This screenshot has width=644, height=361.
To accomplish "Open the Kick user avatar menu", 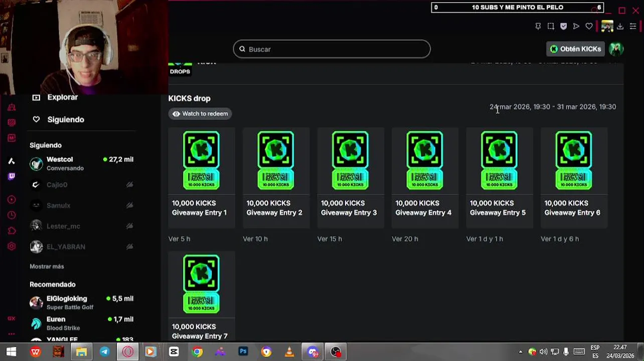I will 616,49.
